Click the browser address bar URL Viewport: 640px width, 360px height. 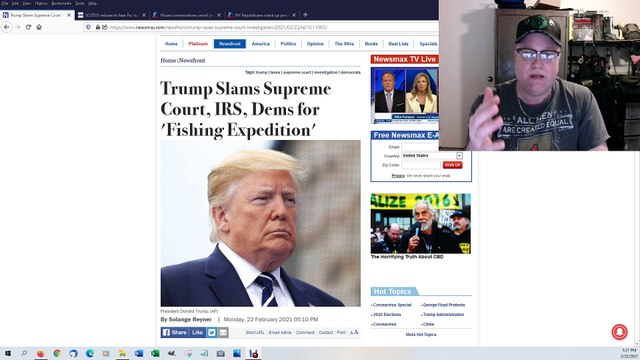(218, 27)
